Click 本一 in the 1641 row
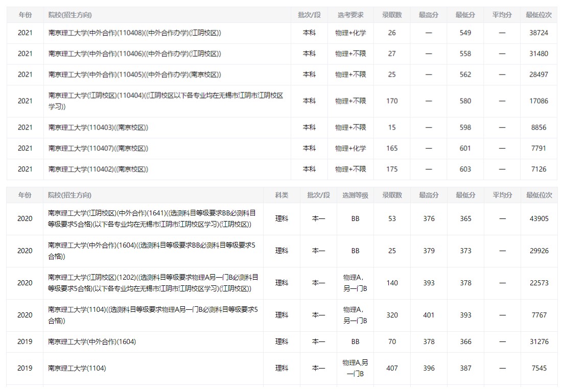Screen dimensions: 564x392 (x=318, y=219)
